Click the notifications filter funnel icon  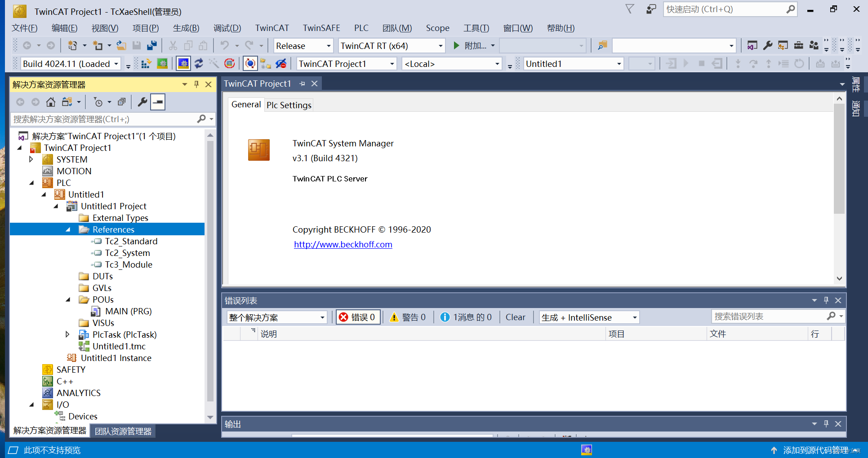pos(630,9)
